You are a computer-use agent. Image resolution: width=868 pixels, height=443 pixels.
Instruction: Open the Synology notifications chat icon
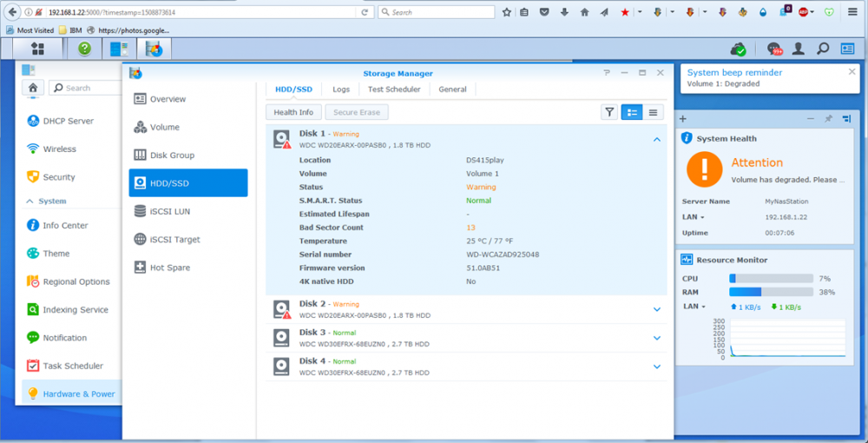tap(773, 49)
